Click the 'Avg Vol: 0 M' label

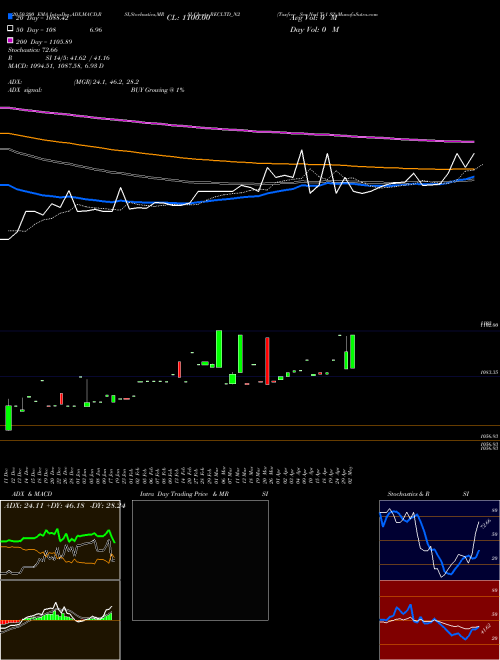coord(314,18)
